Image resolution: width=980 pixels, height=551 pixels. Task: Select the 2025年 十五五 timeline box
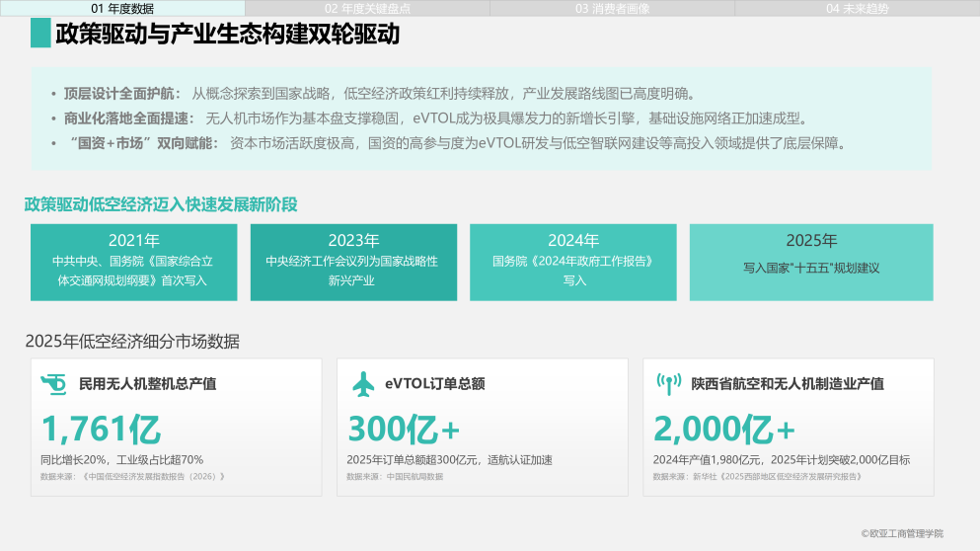point(811,263)
